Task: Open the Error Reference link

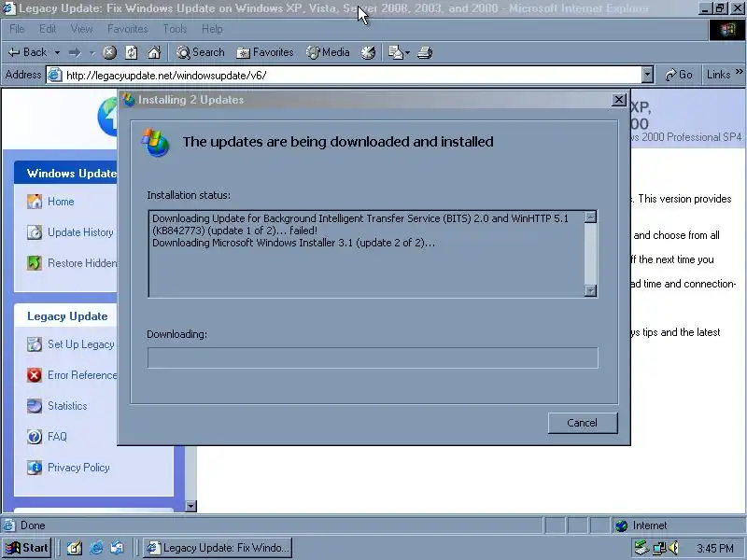Action: [82, 375]
